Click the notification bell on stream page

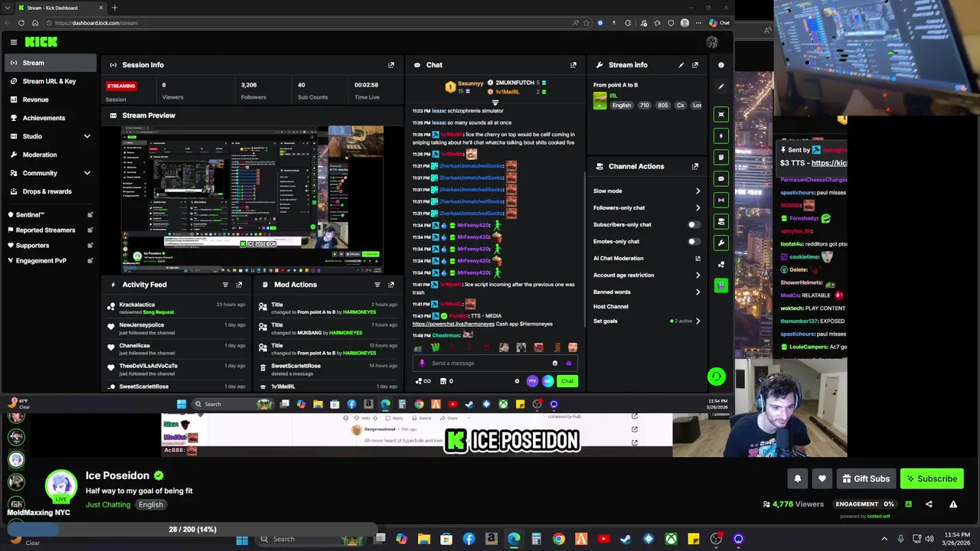click(798, 479)
